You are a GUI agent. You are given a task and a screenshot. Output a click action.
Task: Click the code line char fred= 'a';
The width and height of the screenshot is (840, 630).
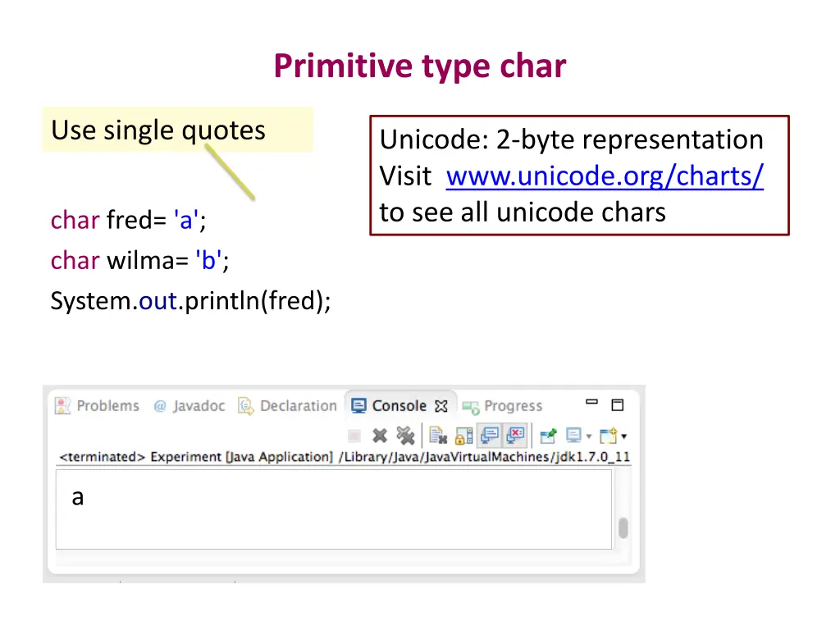[x=129, y=220]
